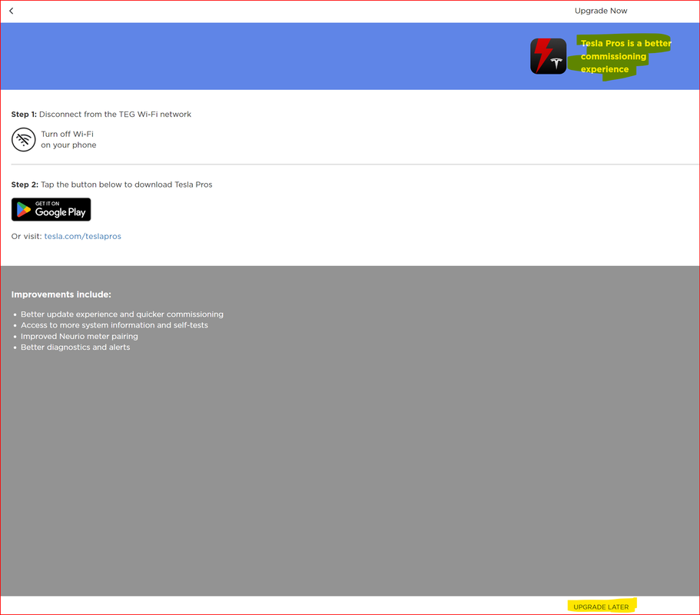Click the Tesla Pros app icon
Screen dimensions: 700x615
click(x=548, y=56)
